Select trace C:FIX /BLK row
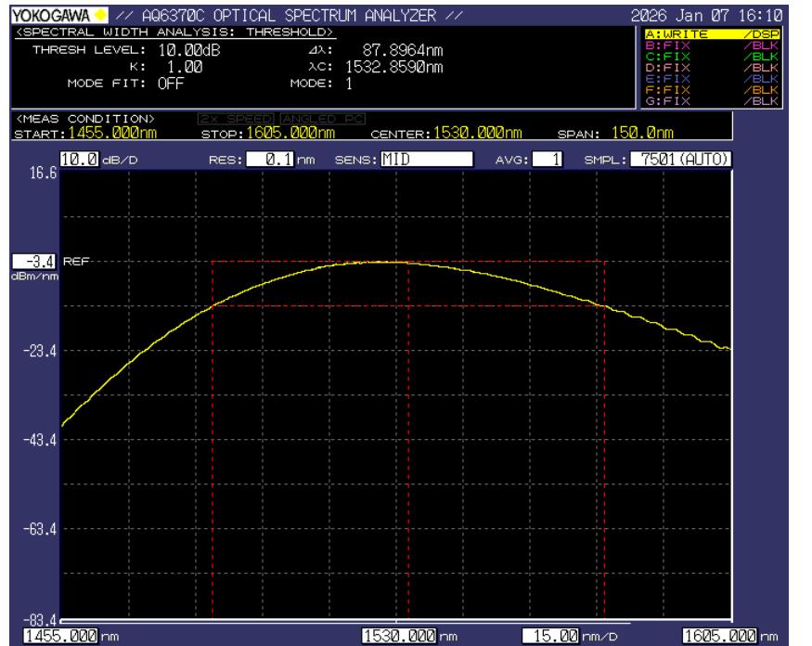Viewport: 812px width, 646px height. tap(712, 57)
